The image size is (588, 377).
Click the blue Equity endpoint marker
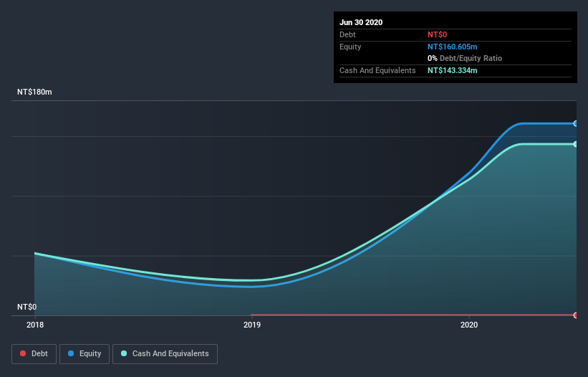tap(575, 123)
